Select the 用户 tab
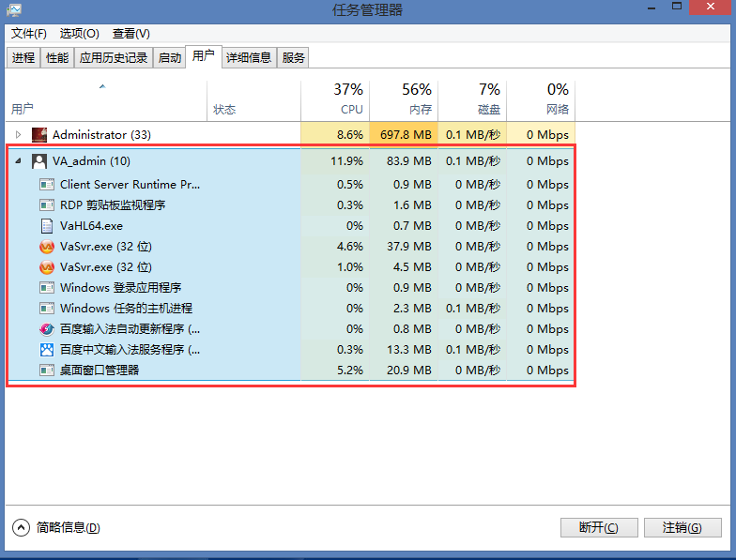 203,56
